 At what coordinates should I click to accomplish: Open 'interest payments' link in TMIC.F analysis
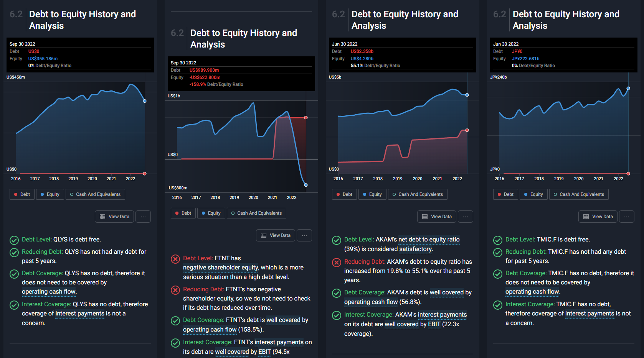tap(590, 314)
